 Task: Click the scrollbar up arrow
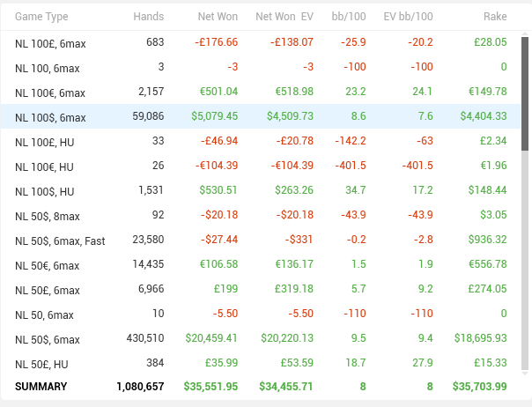tap(525, 33)
